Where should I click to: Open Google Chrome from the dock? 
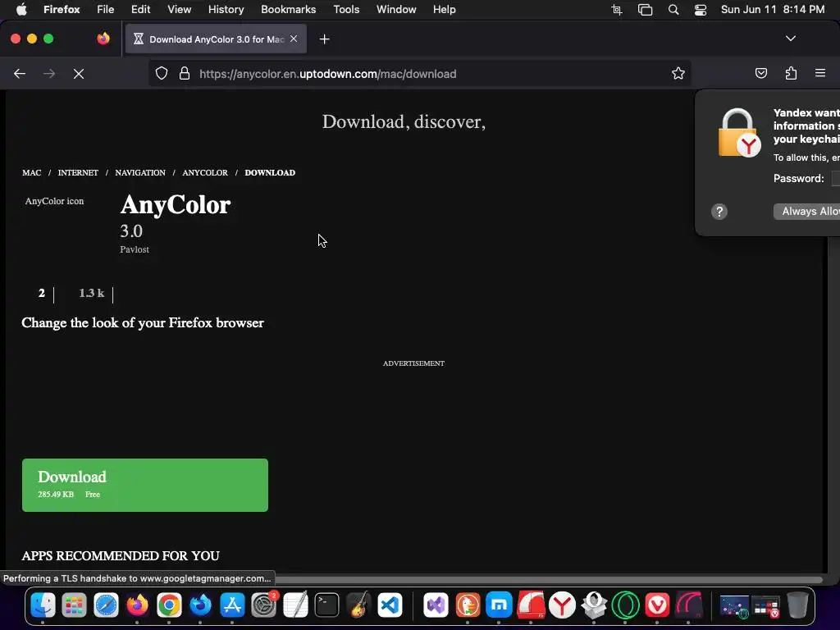[x=169, y=605]
